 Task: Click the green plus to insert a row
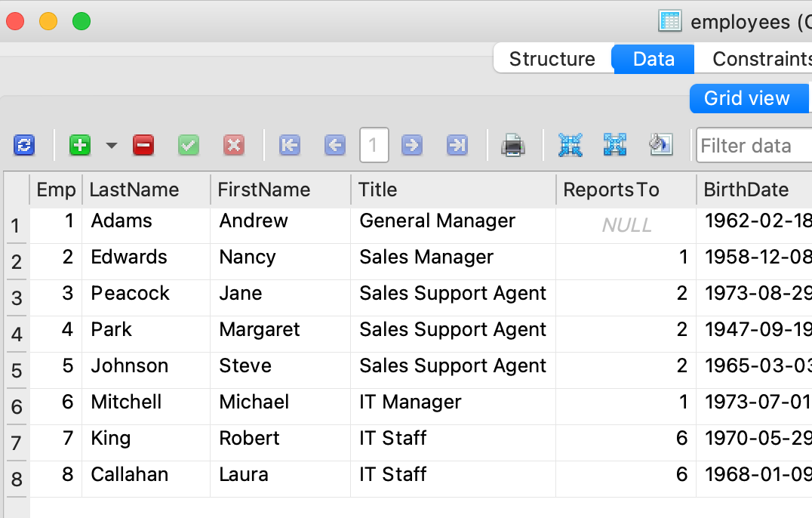pos(80,145)
